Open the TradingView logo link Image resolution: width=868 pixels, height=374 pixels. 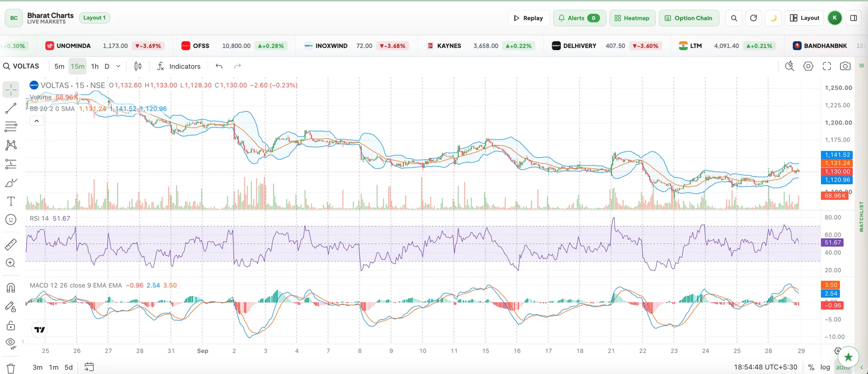[40, 330]
